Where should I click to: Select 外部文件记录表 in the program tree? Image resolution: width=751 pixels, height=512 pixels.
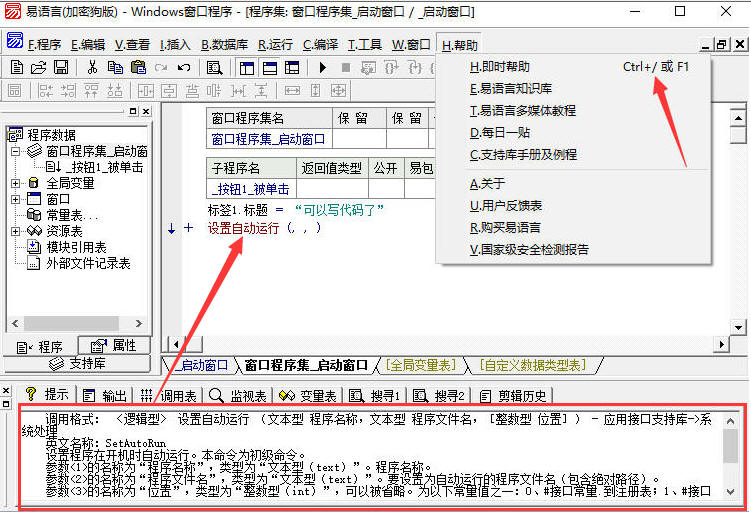88,263
